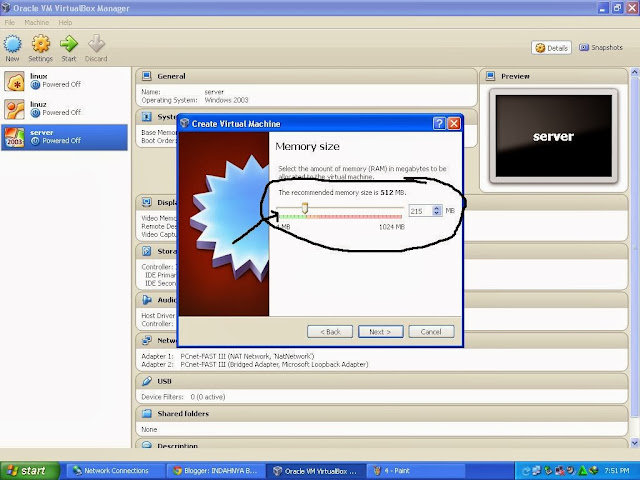Click the Storage section icon
This screenshot has height=480, width=640.
147,251
